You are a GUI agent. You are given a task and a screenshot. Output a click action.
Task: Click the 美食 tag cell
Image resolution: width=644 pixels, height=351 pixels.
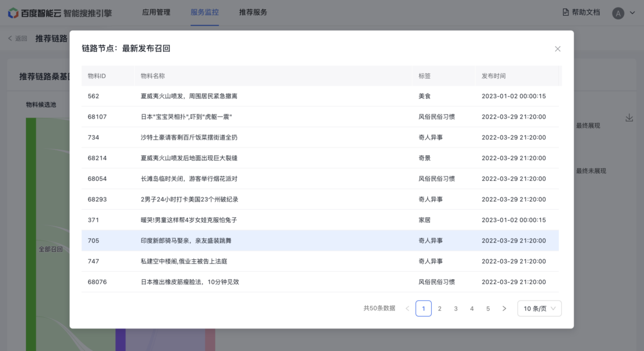click(x=424, y=96)
